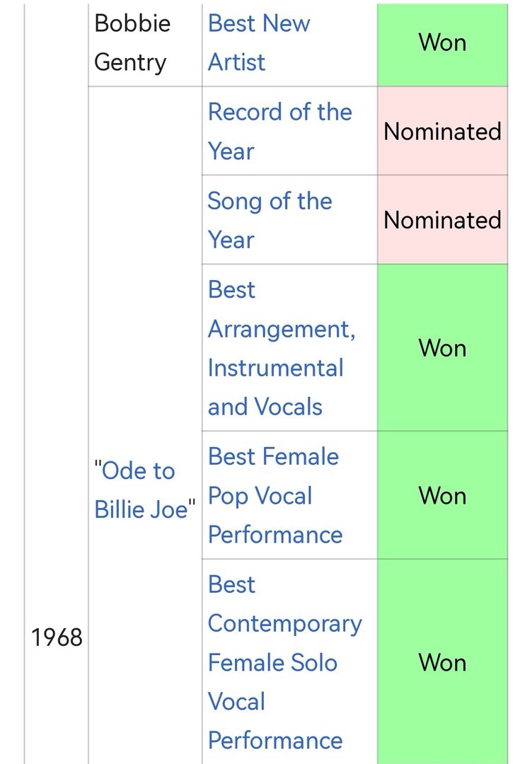Viewport: 532px width, 764px height.
Task: Click the "Ode to Billie Joe" link
Action: 145,490
